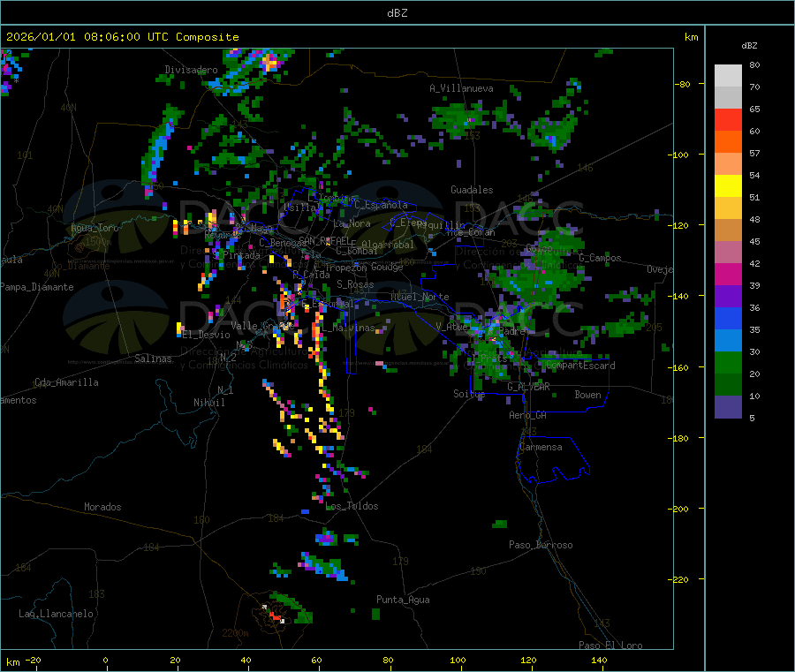Click the dBZ title in top header bar

click(x=397, y=13)
